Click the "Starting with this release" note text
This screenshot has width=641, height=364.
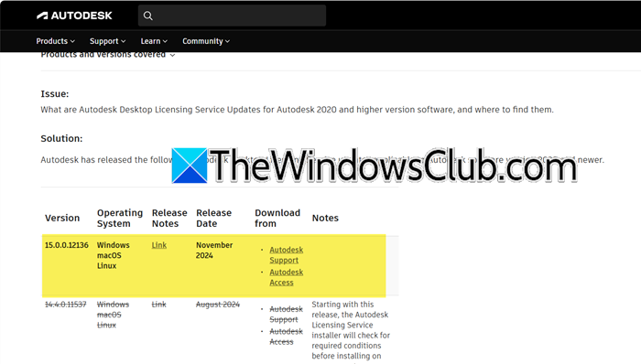pos(351,330)
